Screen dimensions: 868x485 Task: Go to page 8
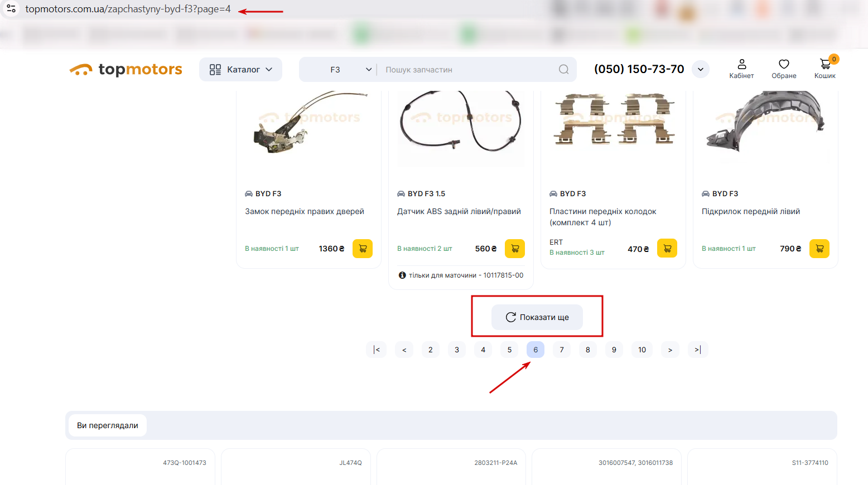click(x=588, y=350)
